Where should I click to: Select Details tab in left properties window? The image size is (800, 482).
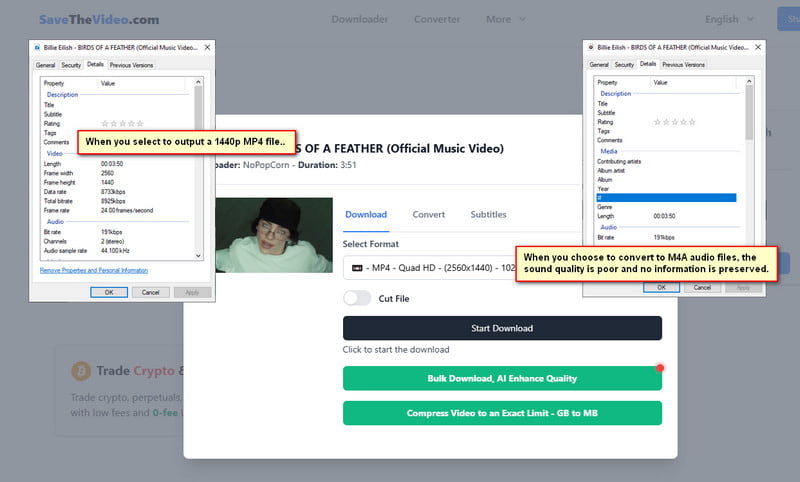coord(95,64)
